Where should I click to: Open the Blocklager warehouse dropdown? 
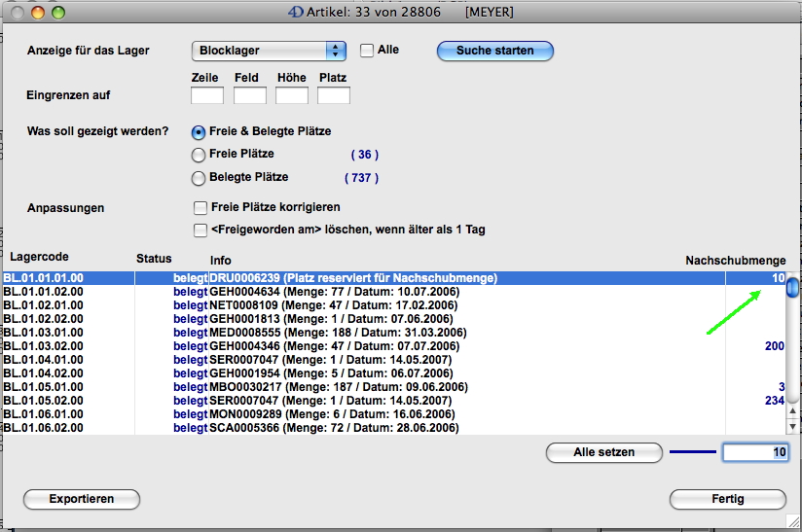(269, 51)
